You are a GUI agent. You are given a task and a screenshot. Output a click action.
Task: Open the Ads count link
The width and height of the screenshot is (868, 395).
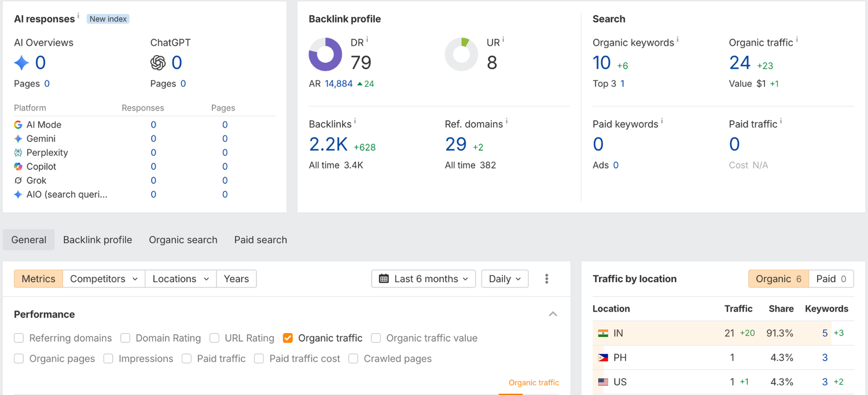tap(616, 165)
